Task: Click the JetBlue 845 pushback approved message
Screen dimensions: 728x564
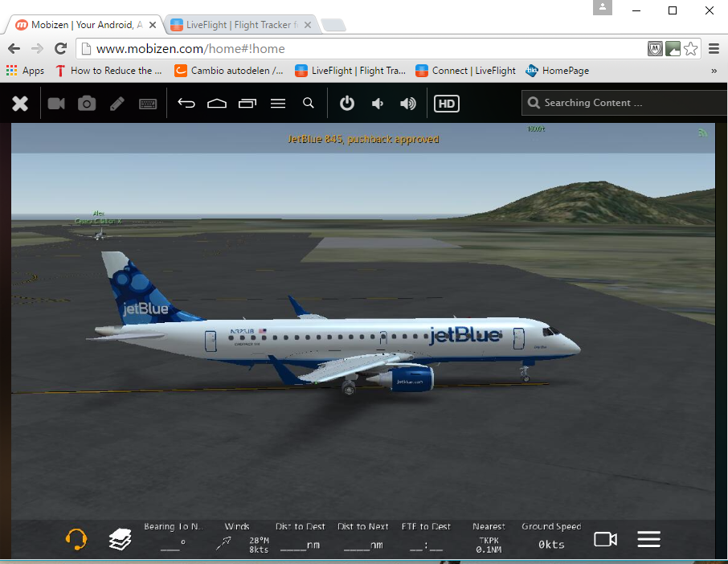Action: (x=363, y=139)
